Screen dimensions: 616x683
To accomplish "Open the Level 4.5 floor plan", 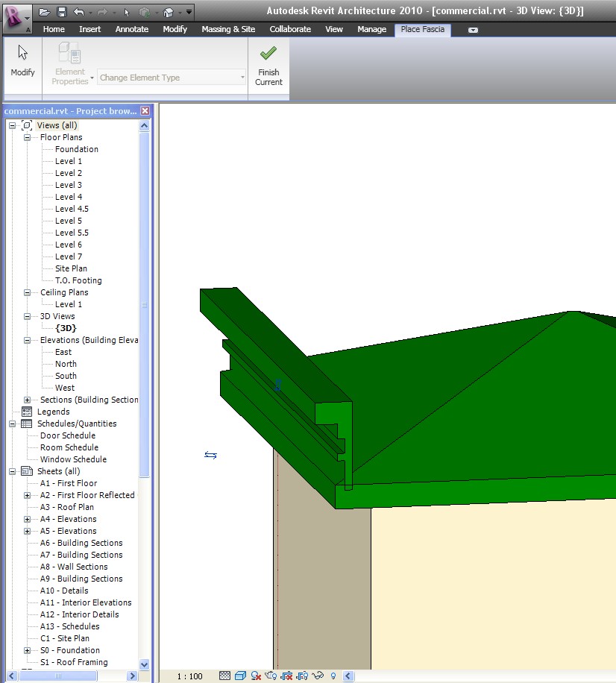I will tap(72, 209).
